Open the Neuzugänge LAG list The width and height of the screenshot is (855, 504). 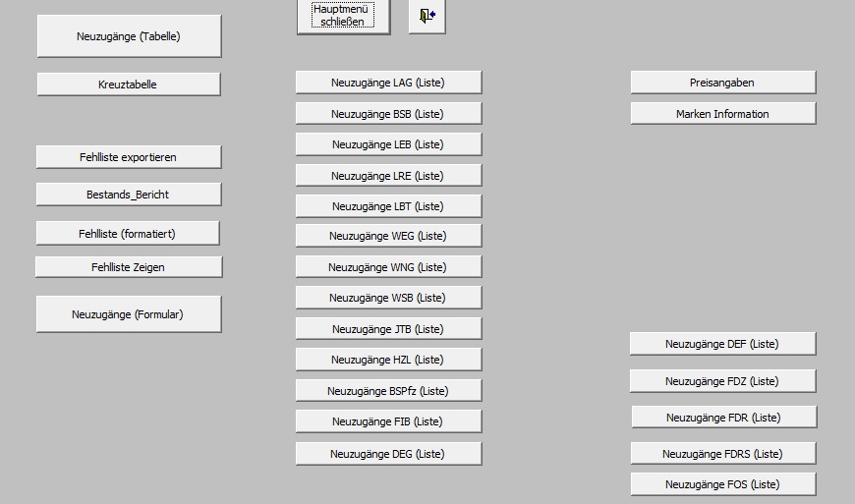pos(388,83)
